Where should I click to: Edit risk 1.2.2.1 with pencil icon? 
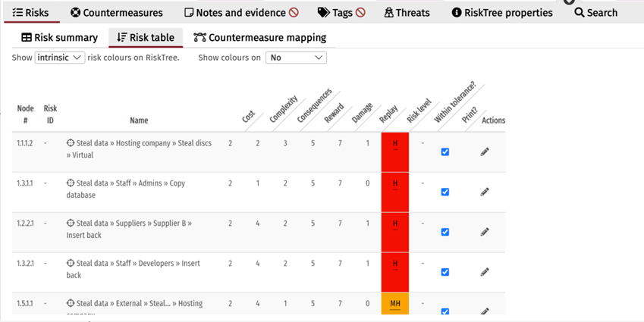tap(485, 232)
